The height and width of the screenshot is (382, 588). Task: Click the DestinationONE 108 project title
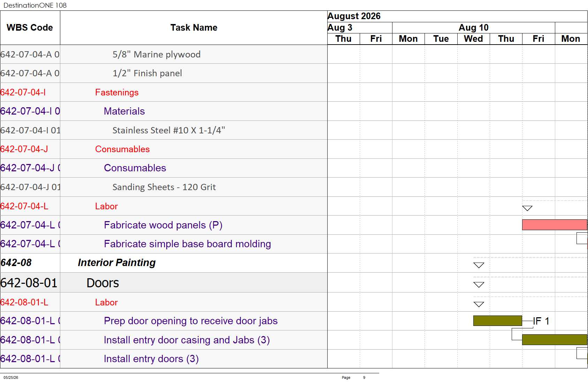pyautogui.click(x=35, y=5)
